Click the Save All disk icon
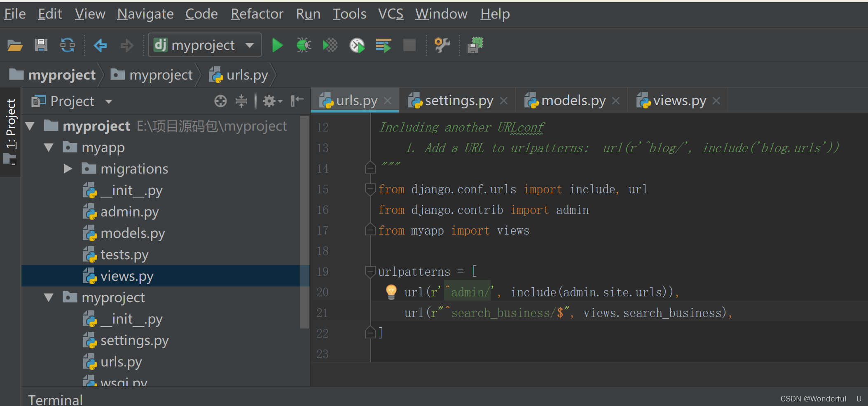 tap(41, 45)
